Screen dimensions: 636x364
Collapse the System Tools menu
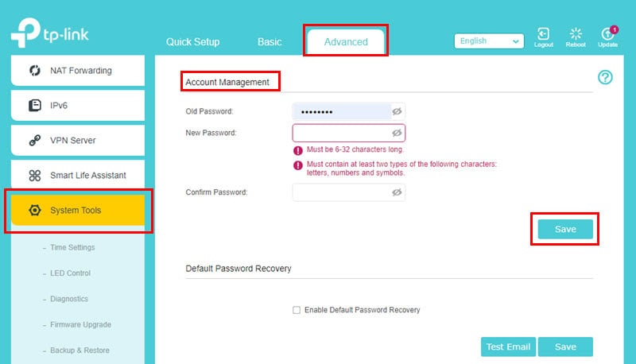point(78,210)
